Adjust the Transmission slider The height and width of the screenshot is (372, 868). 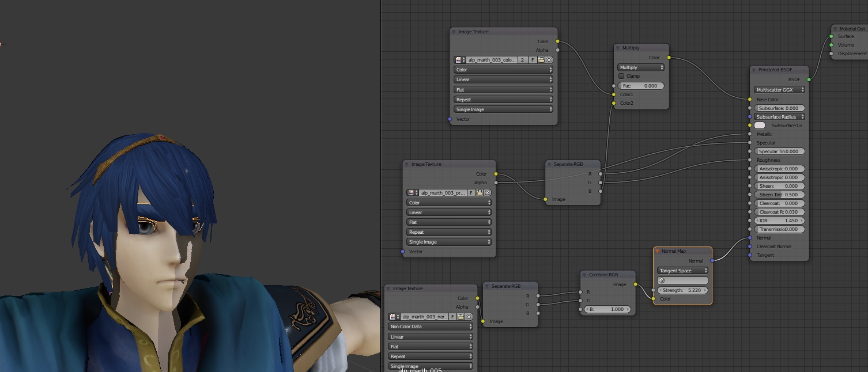779,229
